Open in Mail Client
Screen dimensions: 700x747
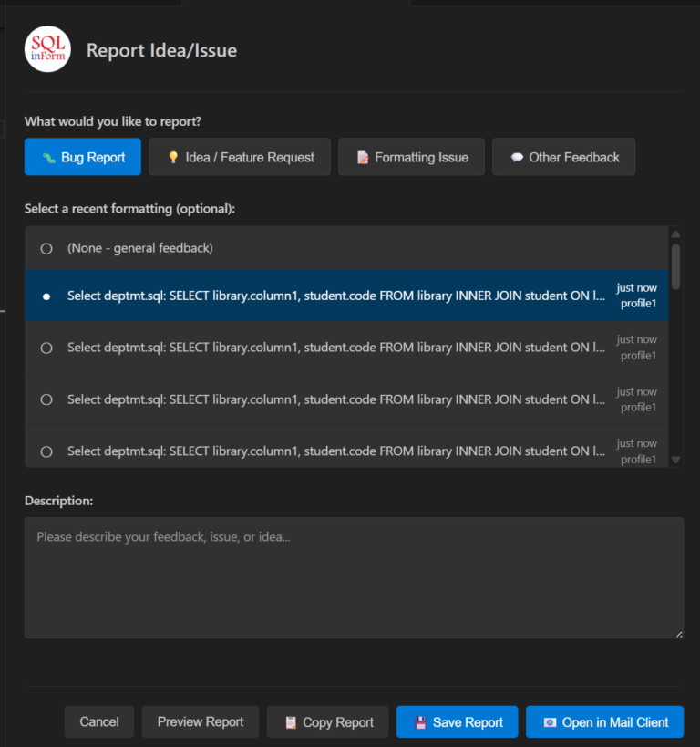click(x=605, y=721)
